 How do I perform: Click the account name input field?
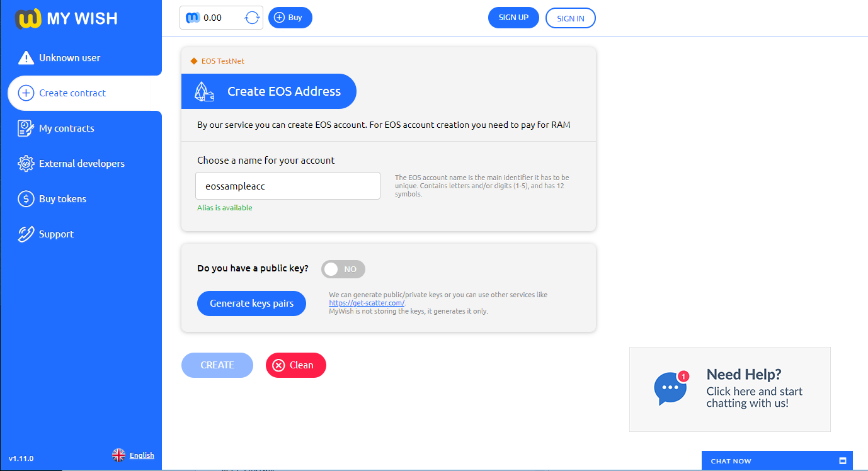(288, 186)
